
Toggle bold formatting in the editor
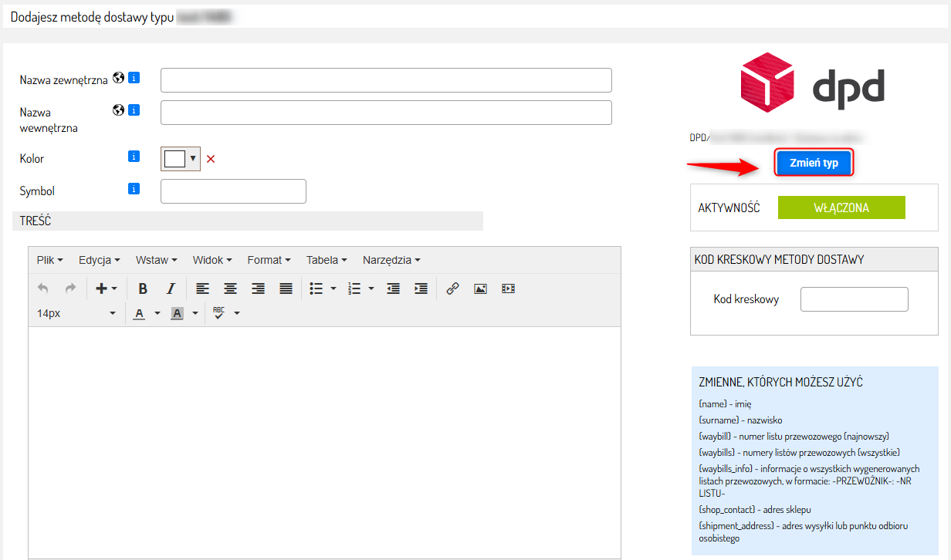[143, 288]
